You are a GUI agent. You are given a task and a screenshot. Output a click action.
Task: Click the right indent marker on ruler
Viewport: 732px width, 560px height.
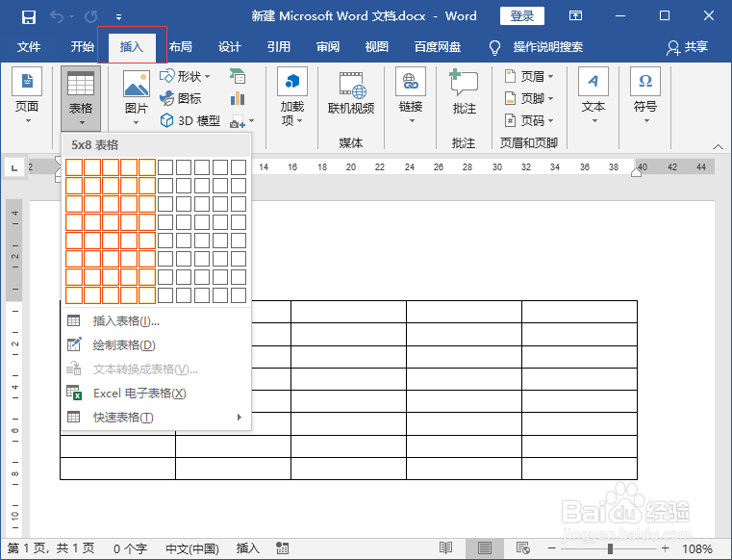(x=637, y=172)
